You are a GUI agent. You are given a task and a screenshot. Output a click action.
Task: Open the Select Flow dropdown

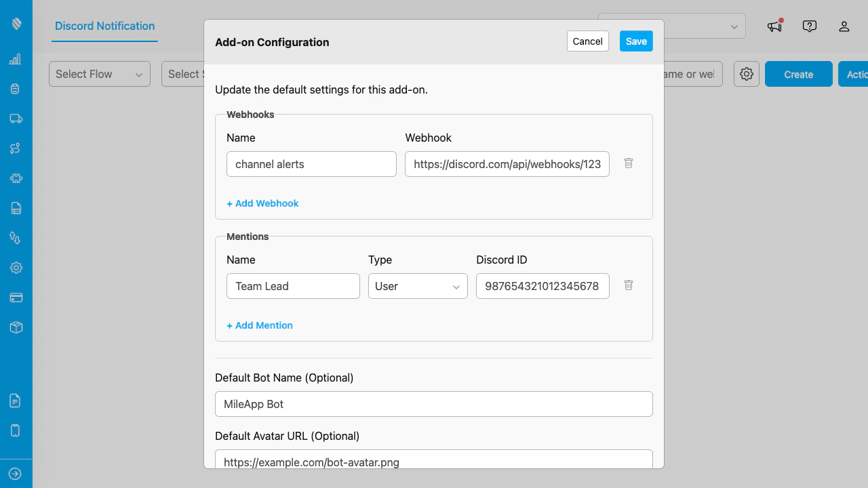[x=99, y=74]
